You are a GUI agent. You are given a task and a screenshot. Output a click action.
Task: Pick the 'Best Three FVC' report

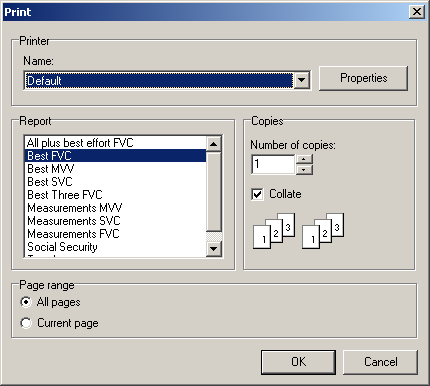[115, 195]
